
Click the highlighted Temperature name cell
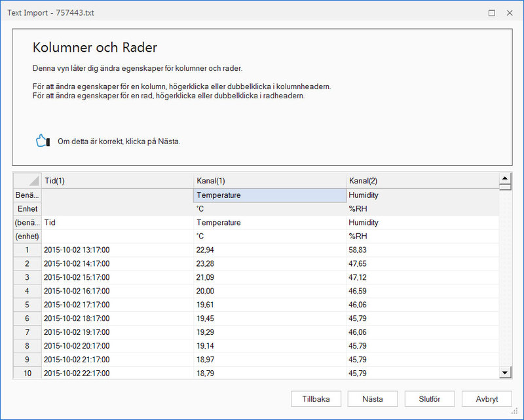(270, 195)
